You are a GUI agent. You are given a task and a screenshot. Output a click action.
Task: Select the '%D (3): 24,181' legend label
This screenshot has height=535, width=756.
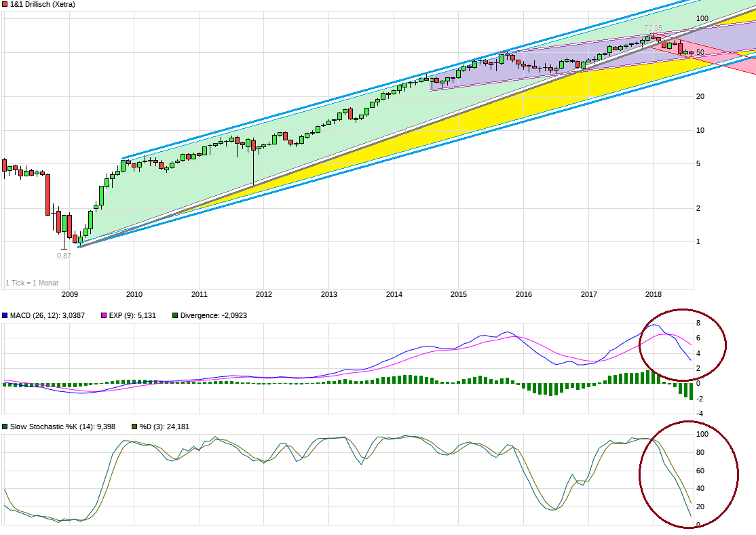(x=164, y=427)
